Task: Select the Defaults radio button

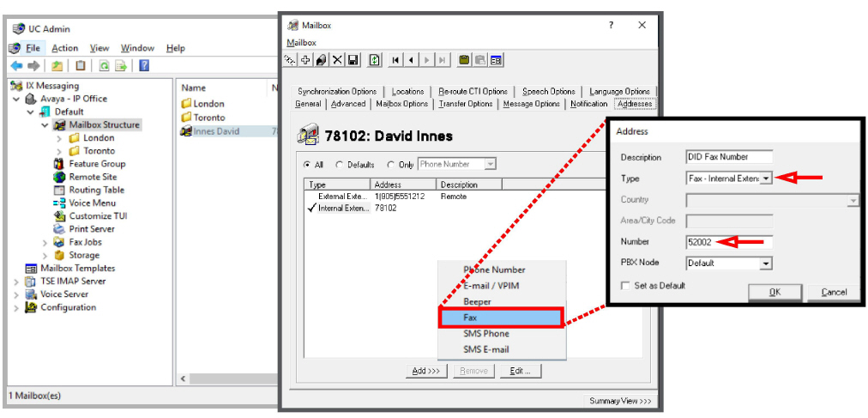Action: point(340,165)
